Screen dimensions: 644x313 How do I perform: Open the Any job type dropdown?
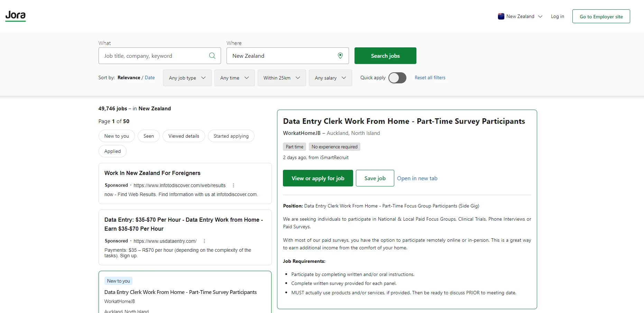(x=187, y=78)
